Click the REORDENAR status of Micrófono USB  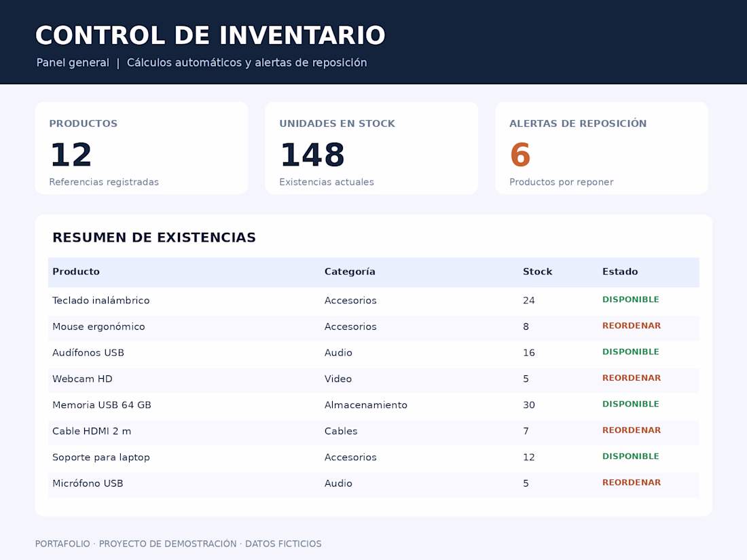pyautogui.click(x=632, y=483)
